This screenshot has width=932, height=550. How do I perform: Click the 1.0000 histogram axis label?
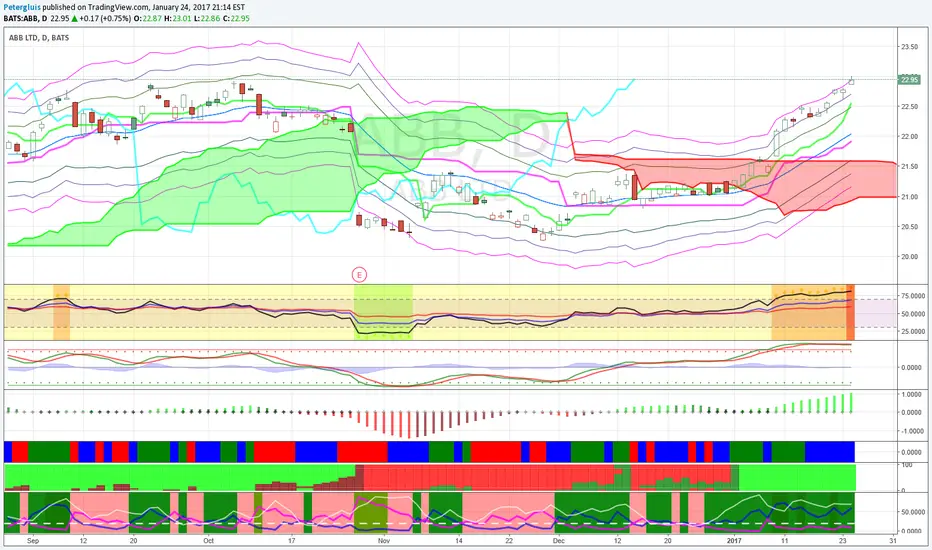coord(912,395)
